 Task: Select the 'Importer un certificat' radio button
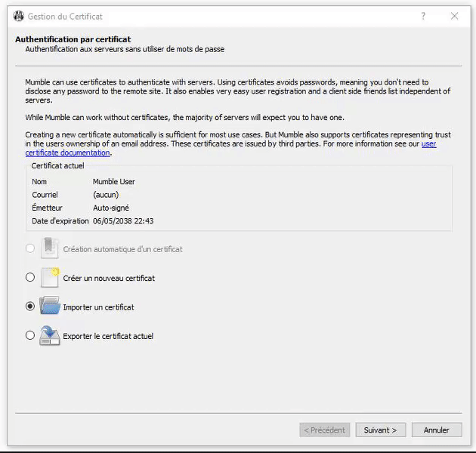point(30,307)
